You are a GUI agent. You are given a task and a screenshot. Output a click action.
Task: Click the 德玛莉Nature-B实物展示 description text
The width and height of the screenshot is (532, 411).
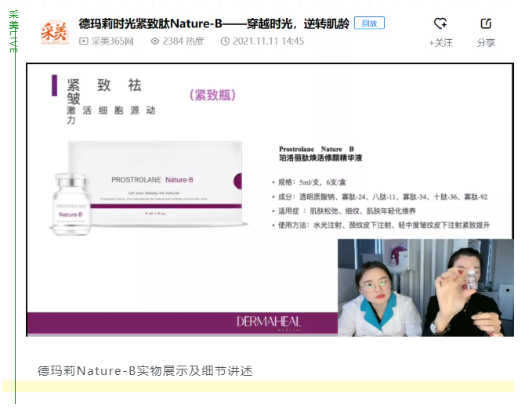[x=145, y=370]
